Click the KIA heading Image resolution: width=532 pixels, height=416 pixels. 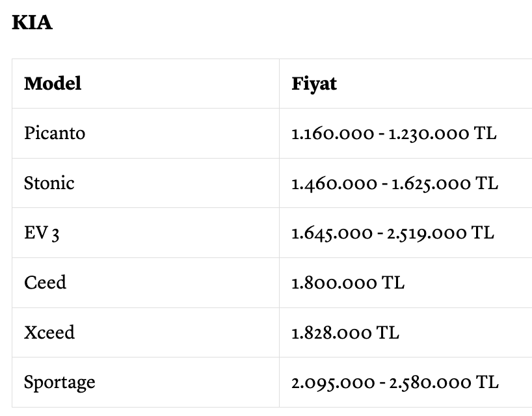(33, 23)
